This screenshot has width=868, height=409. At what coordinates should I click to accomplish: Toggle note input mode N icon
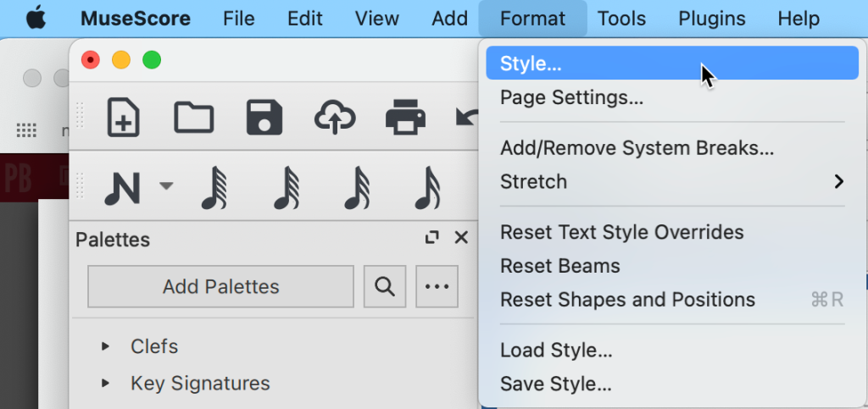[x=122, y=189]
